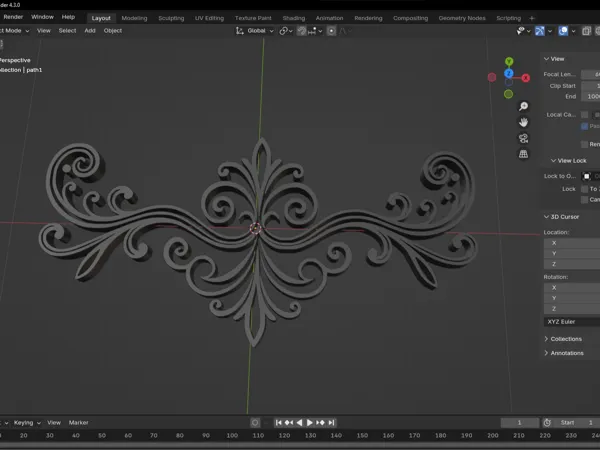This screenshot has width=600, height=450.
Task: Open the timeline Keying dropdown
Action: 27,422
